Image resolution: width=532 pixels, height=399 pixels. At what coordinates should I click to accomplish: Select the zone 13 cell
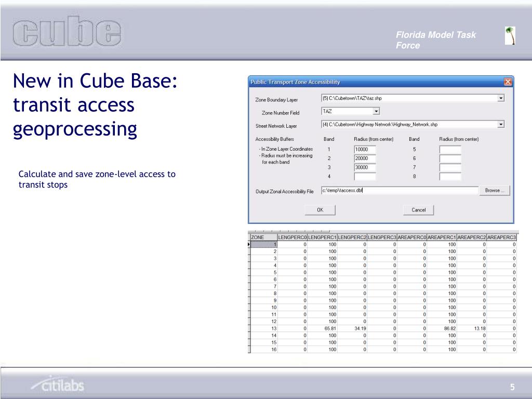pyautogui.click(x=263, y=328)
